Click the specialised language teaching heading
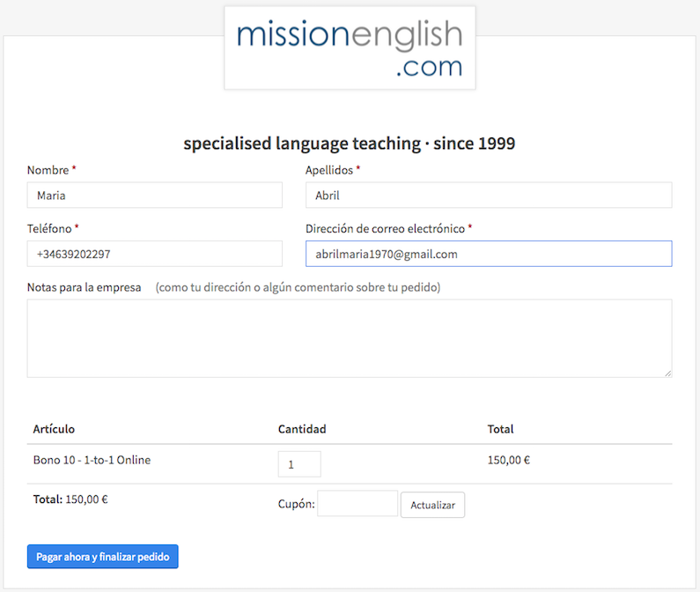The image size is (700, 592). tap(349, 144)
